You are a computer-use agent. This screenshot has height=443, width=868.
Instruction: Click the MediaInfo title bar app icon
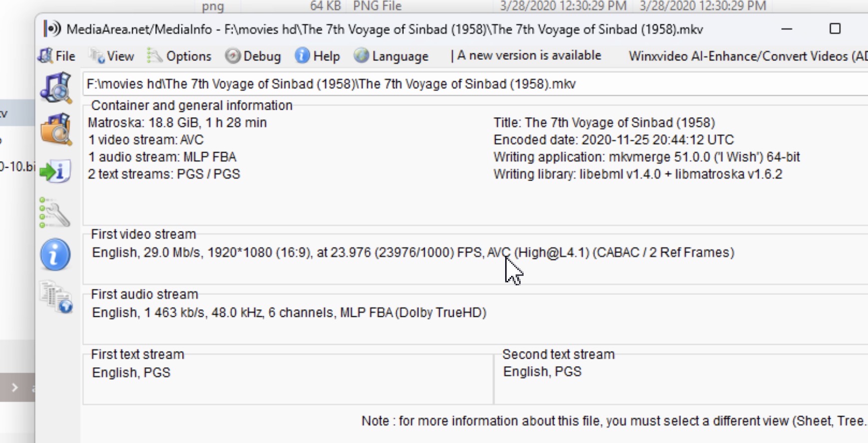[52, 29]
